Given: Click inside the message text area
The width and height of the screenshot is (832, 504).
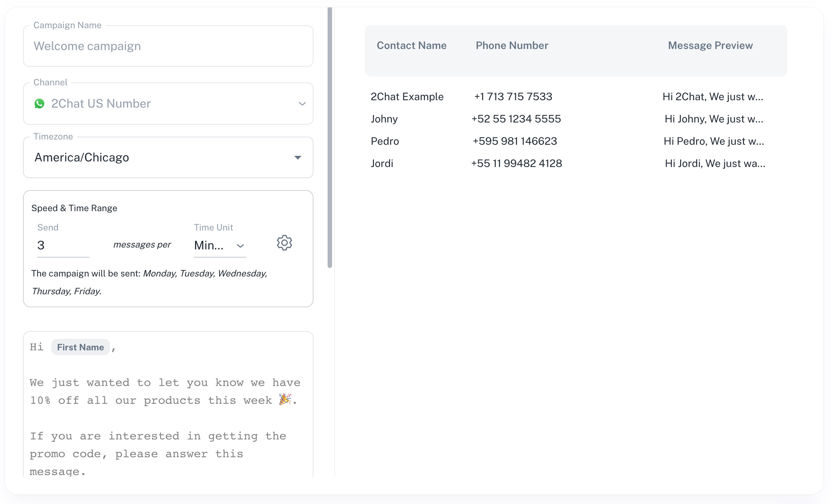Looking at the screenshot, I should [x=167, y=427].
